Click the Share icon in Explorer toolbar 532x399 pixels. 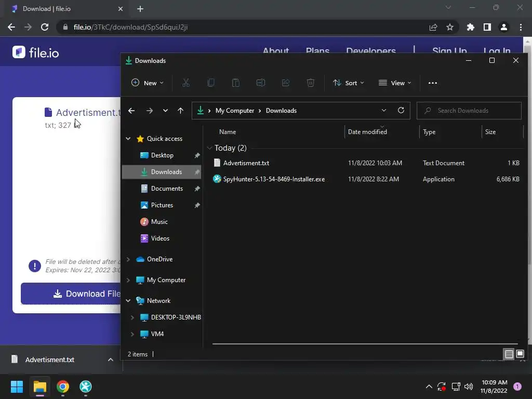click(286, 83)
